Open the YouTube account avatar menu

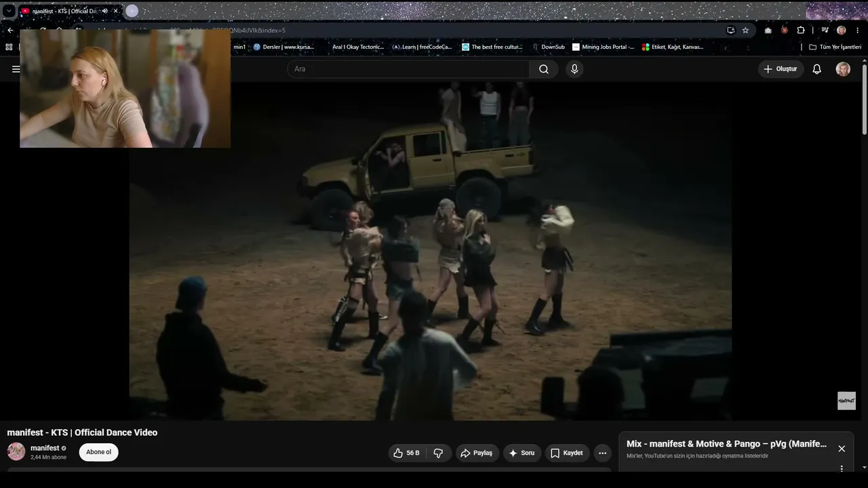click(x=843, y=69)
